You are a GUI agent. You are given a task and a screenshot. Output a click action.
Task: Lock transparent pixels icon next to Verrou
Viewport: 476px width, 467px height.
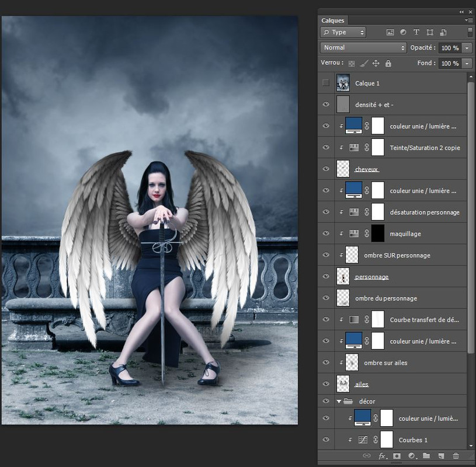coord(352,64)
